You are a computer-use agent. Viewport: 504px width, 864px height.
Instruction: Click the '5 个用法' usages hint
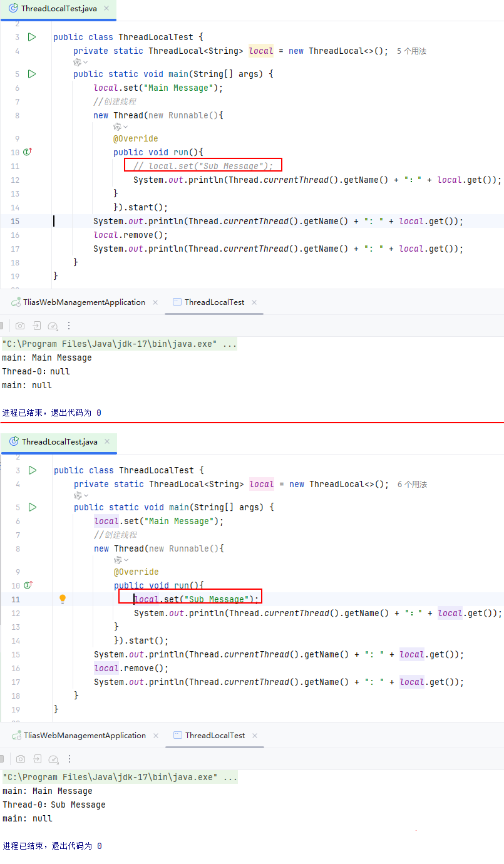pyautogui.click(x=411, y=51)
